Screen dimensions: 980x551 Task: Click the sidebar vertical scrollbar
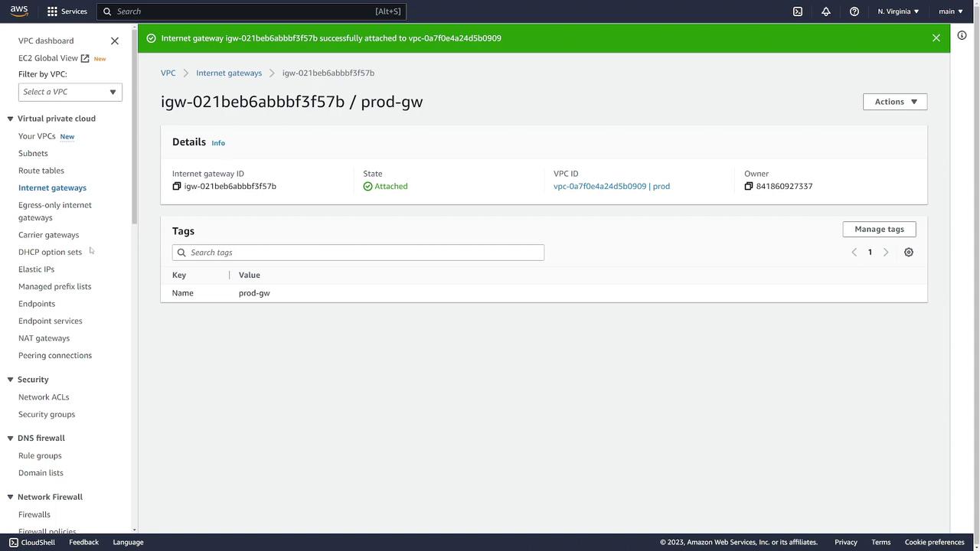click(135, 126)
